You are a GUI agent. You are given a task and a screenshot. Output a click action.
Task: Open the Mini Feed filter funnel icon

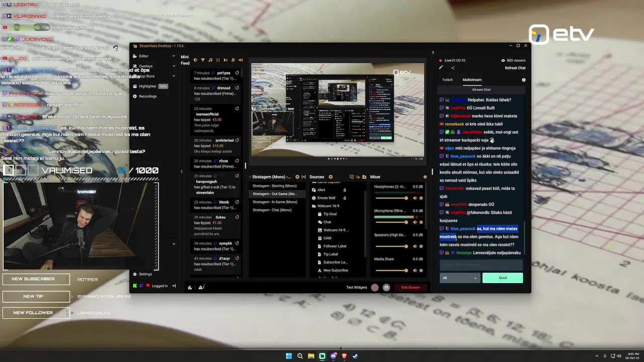[203, 60]
